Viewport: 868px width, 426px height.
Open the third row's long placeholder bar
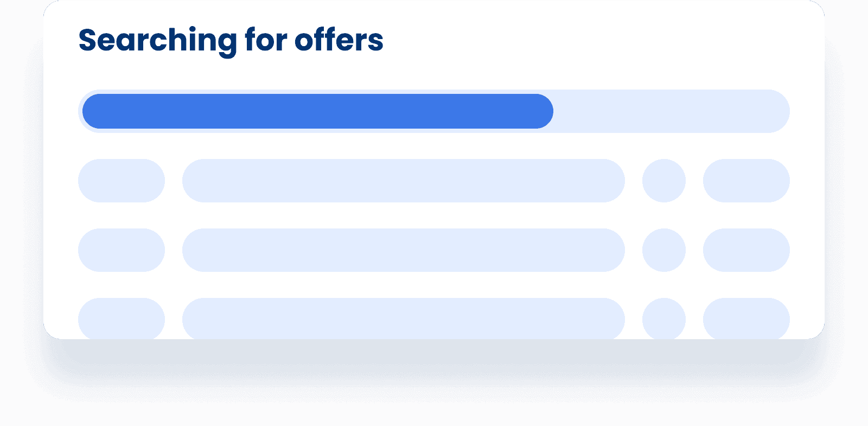pos(404,319)
